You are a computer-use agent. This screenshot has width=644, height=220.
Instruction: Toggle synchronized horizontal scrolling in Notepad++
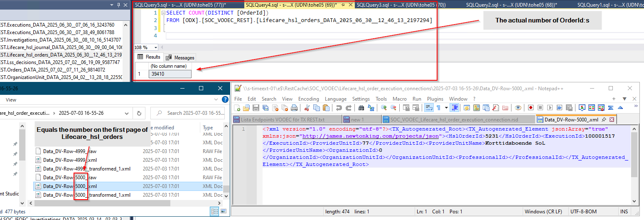[x=415, y=108]
